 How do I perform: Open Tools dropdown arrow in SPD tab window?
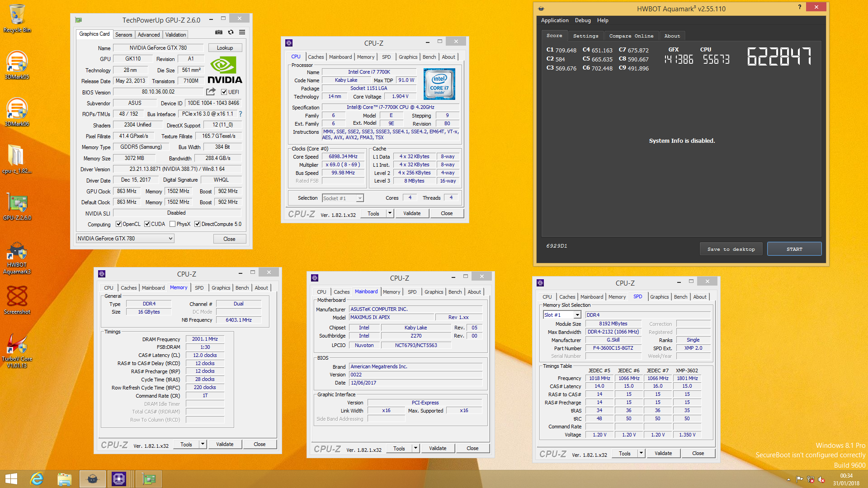tap(641, 453)
